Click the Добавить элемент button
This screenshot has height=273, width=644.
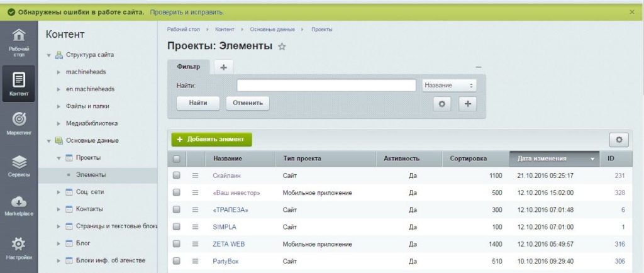point(211,139)
